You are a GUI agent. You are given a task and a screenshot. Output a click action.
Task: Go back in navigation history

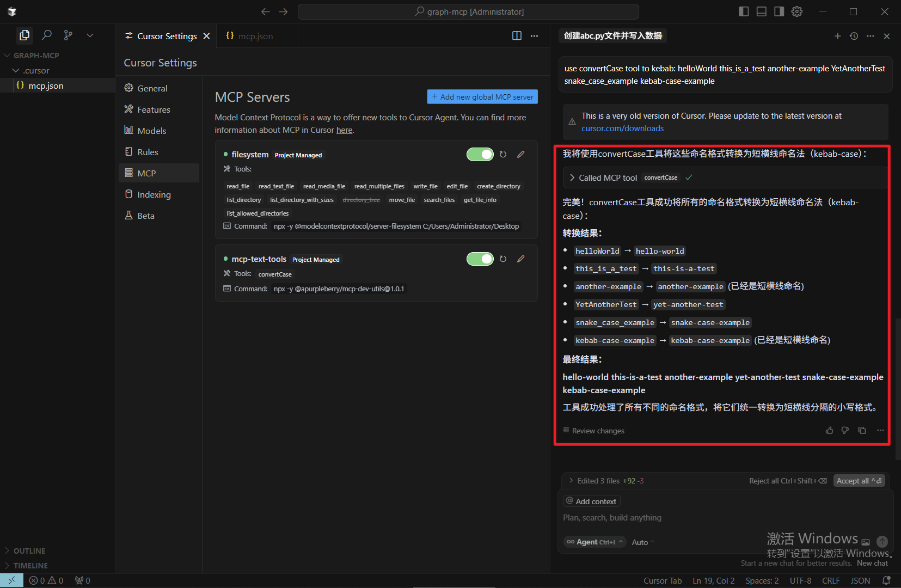[266, 11]
